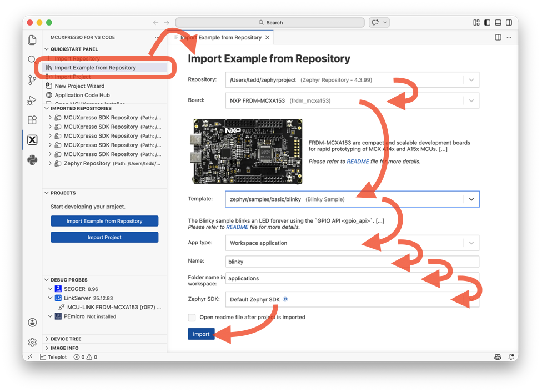
Task: Collapse the Imported Repositories section
Action: 47,108
